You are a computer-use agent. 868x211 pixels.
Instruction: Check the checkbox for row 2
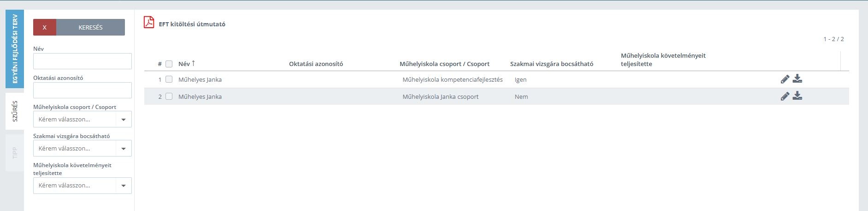[169, 96]
